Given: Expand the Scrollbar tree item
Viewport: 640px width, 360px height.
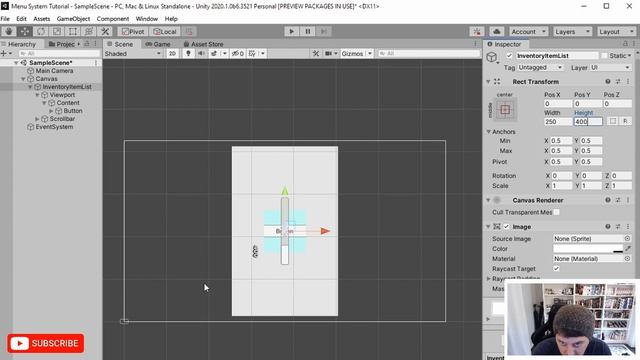Looking at the screenshot, I should point(37,119).
